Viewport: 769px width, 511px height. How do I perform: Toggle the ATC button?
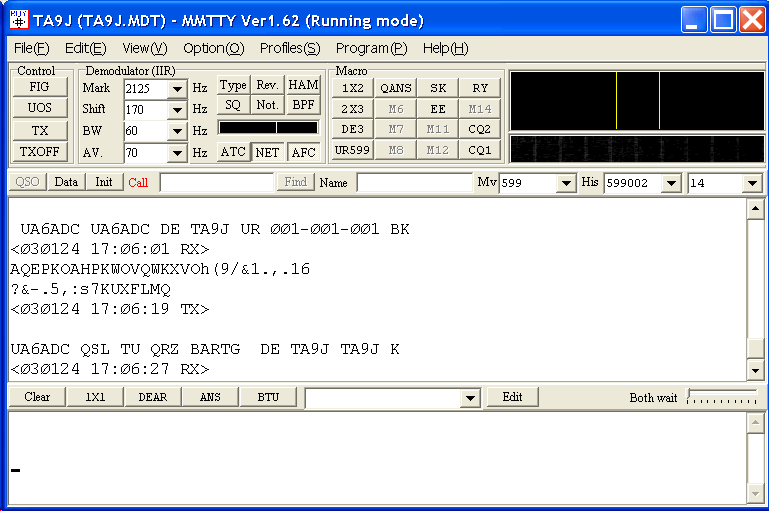(233, 152)
